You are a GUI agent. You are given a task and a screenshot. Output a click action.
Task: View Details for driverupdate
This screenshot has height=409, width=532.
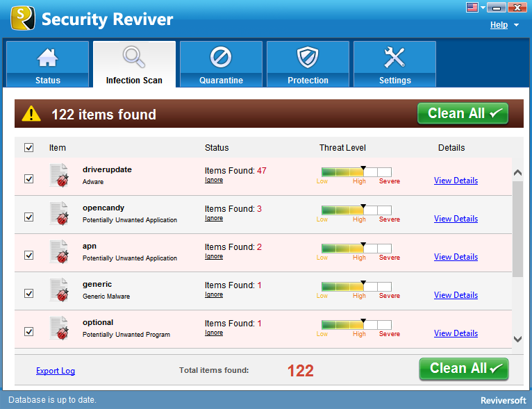[x=456, y=181]
